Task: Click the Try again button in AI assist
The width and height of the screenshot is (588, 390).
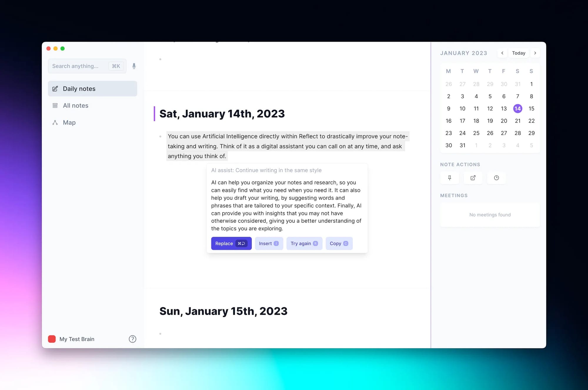Action: pyautogui.click(x=303, y=243)
